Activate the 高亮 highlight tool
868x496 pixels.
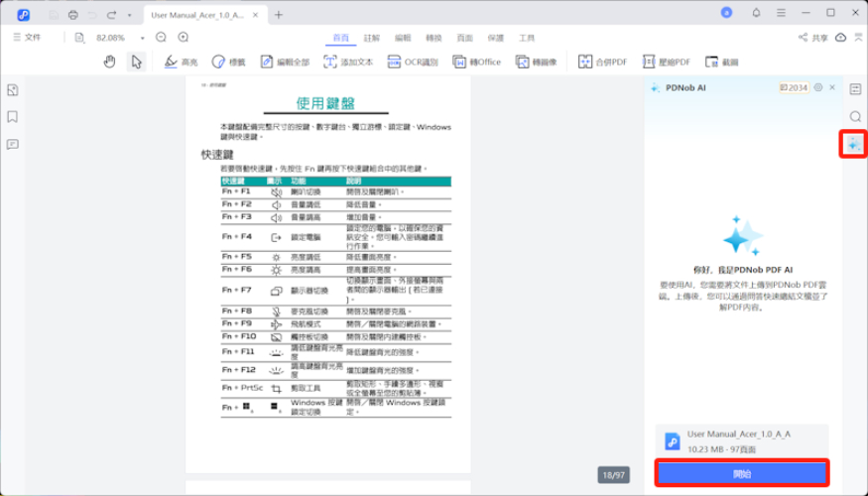[x=181, y=62]
